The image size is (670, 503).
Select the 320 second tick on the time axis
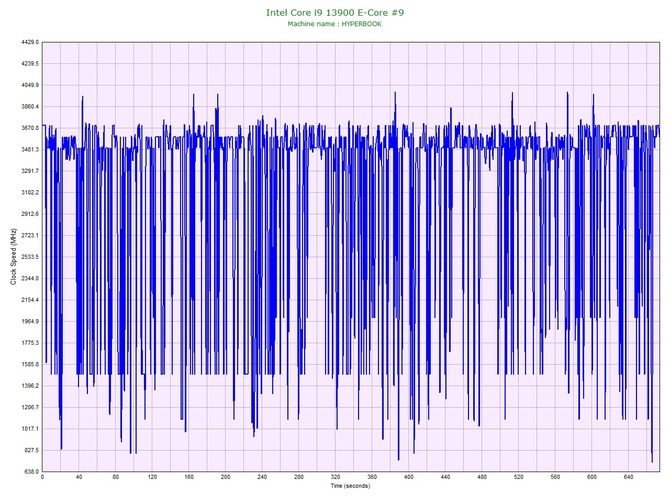click(336, 478)
